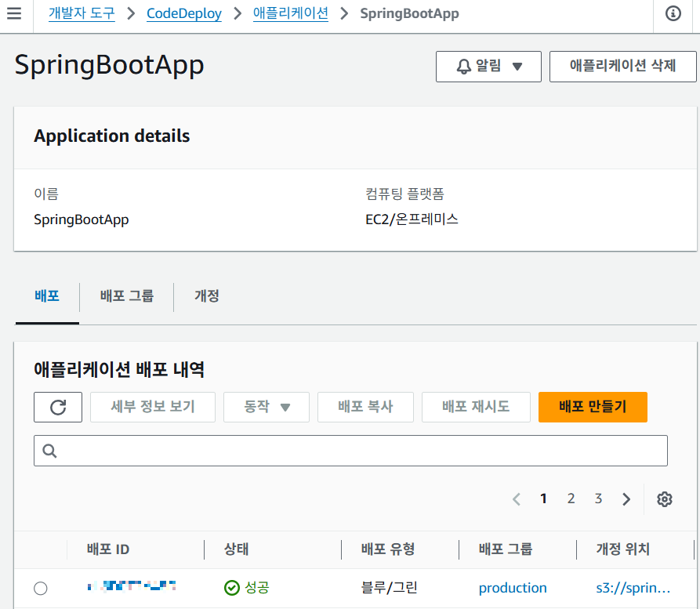Image resolution: width=700 pixels, height=609 pixels.
Task: Click the refresh deployments icon button
Action: pyautogui.click(x=58, y=407)
